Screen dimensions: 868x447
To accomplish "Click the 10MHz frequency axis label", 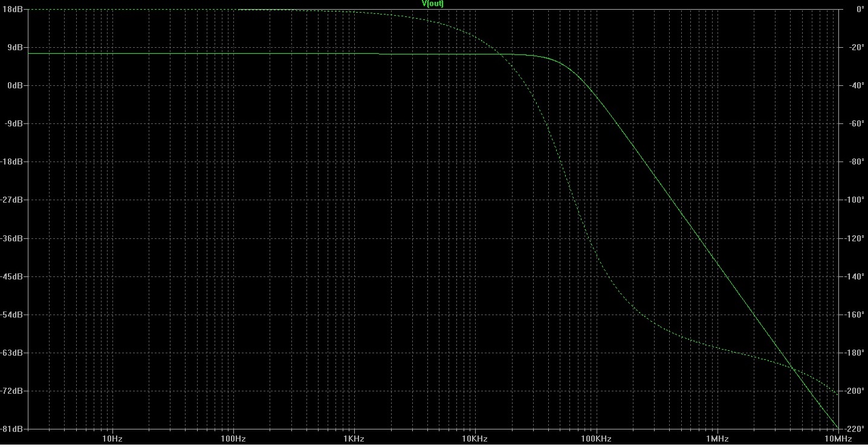I will tap(838, 439).
